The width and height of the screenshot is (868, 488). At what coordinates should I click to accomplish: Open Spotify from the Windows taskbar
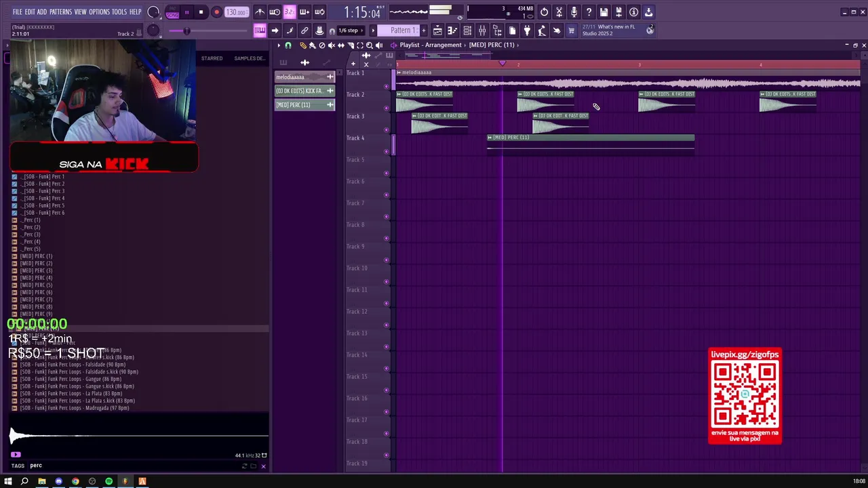click(x=108, y=481)
